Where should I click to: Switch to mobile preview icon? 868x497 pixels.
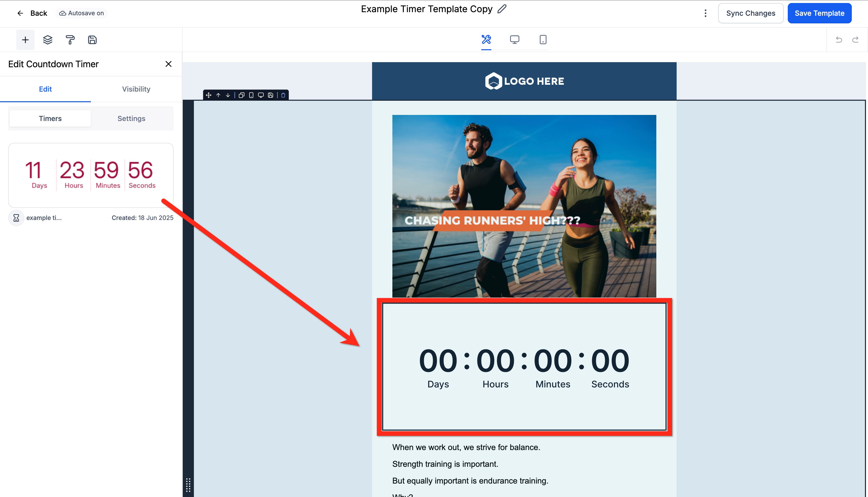543,40
